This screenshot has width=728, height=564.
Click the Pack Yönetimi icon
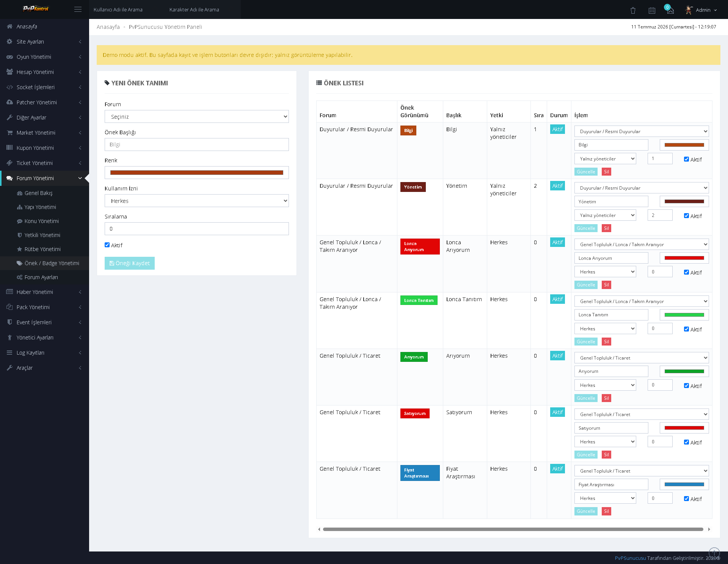pos(9,307)
